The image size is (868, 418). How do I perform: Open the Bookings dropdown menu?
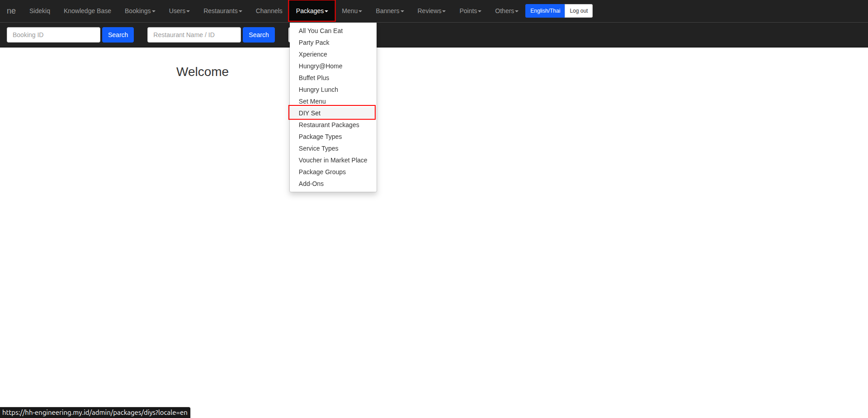pos(140,11)
